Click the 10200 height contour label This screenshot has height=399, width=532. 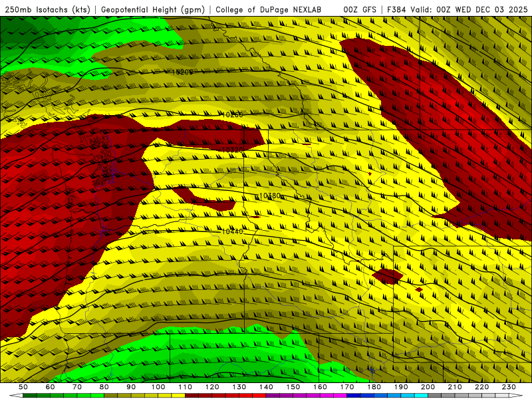click(x=182, y=72)
